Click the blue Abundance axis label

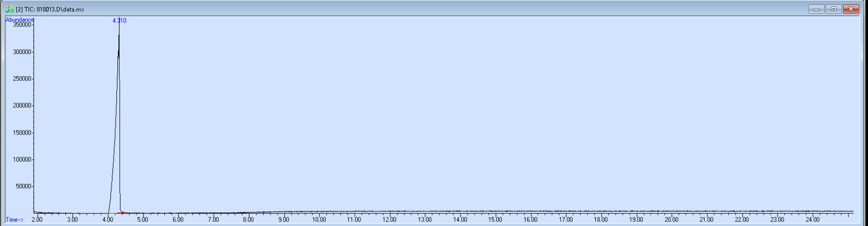(x=19, y=19)
